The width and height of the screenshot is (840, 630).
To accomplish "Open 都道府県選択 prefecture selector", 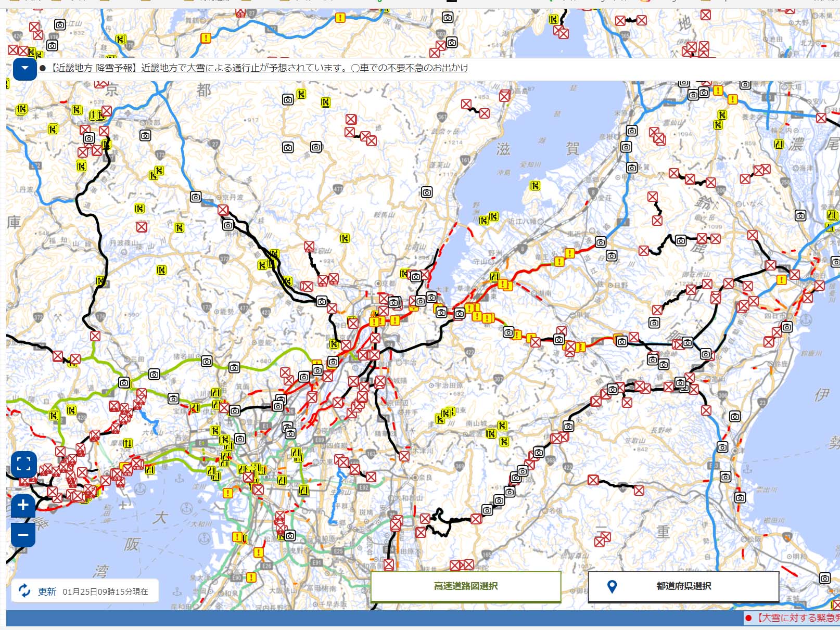I will (x=683, y=586).
